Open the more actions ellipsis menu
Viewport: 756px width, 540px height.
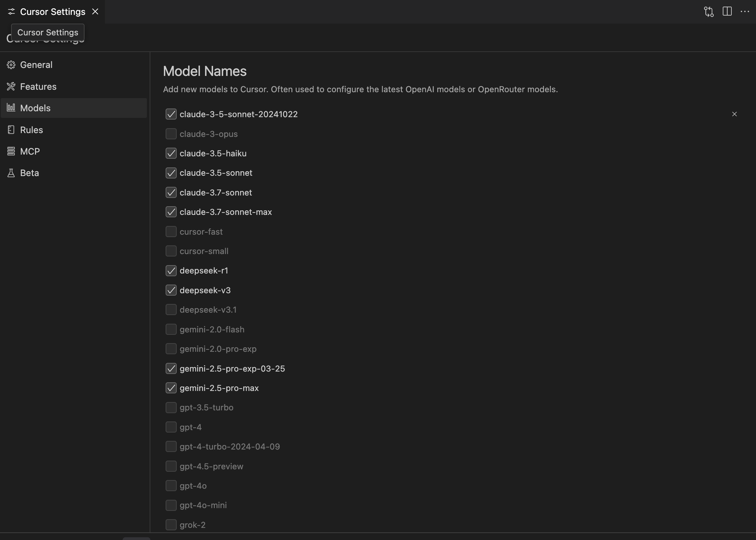pyautogui.click(x=745, y=11)
